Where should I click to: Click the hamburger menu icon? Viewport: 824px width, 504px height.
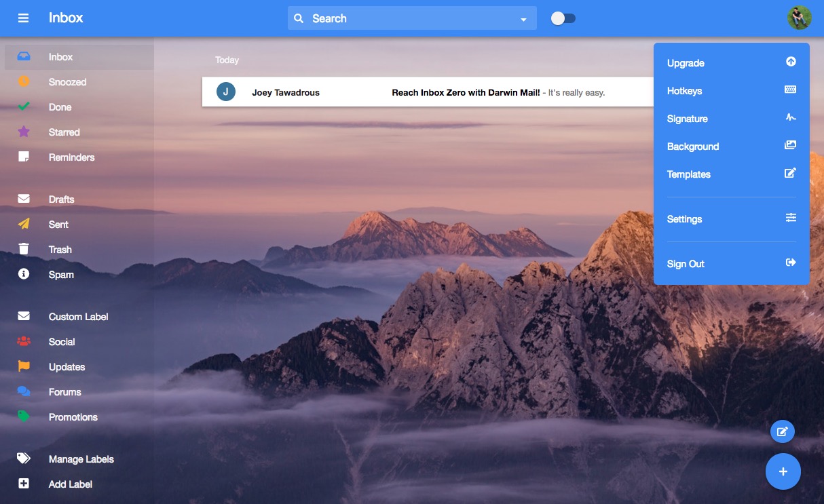[24, 18]
